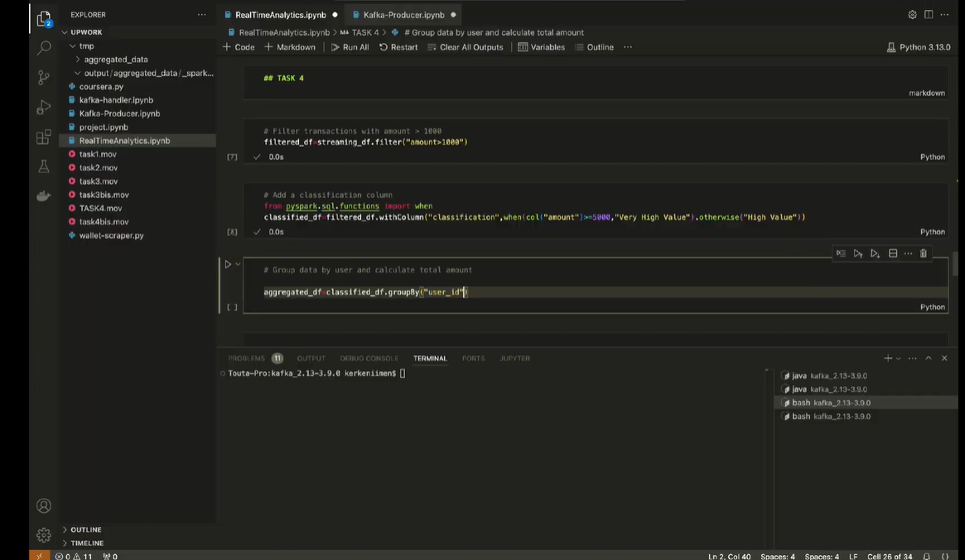Run the groupBy cell with play icon
The image size is (965, 560).
pos(228,264)
